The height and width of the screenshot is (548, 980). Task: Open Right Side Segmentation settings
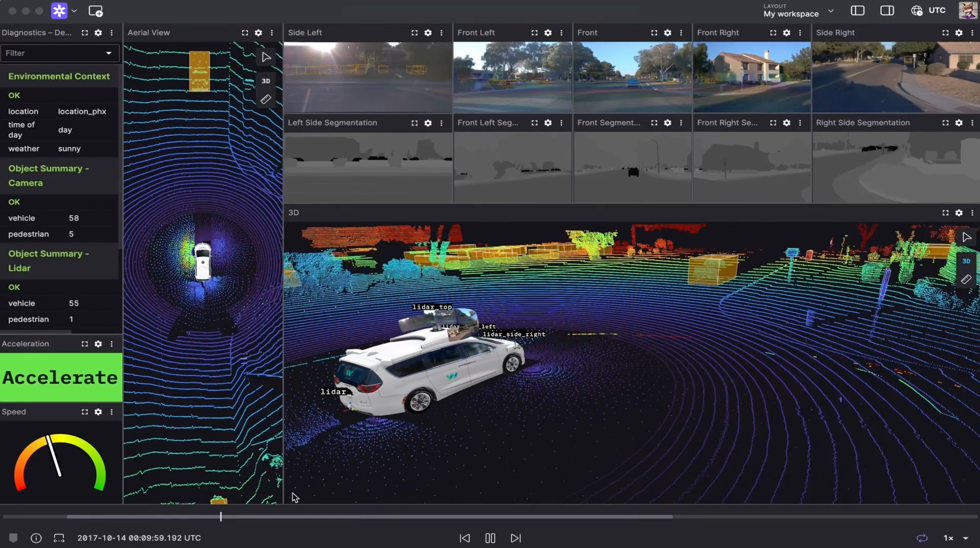(959, 123)
